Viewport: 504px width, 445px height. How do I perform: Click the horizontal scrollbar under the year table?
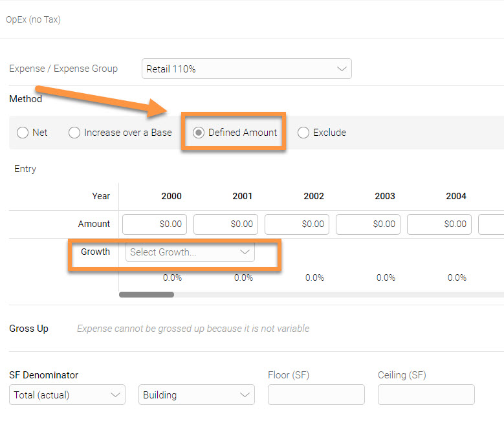tap(146, 294)
